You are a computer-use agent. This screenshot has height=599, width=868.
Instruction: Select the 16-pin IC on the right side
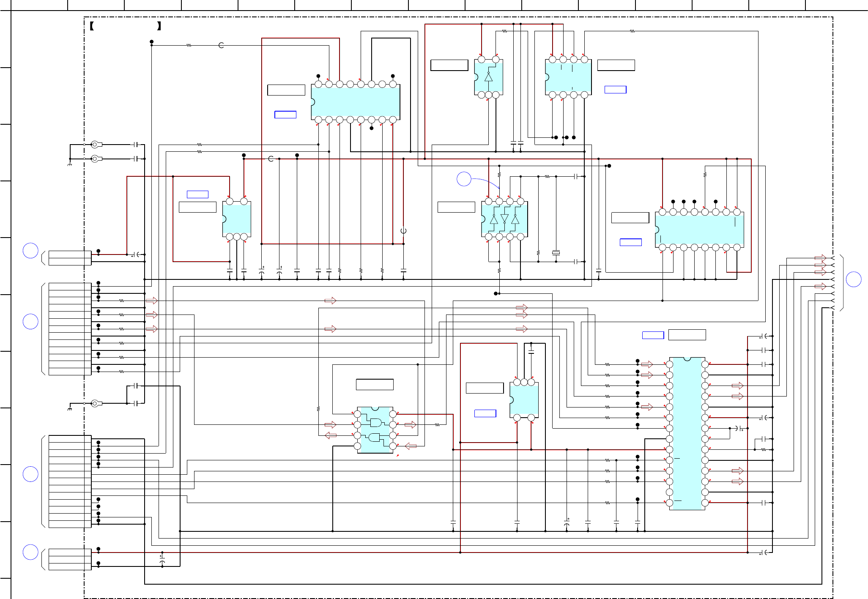(x=699, y=230)
